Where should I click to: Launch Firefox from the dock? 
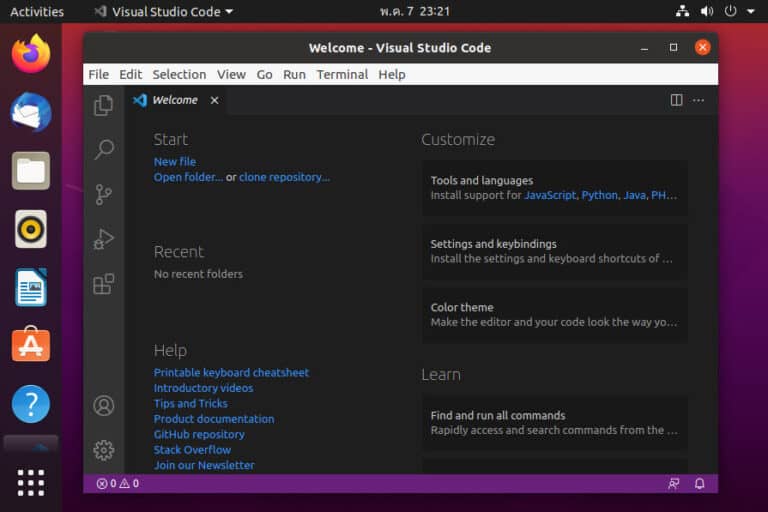[x=31, y=53]
